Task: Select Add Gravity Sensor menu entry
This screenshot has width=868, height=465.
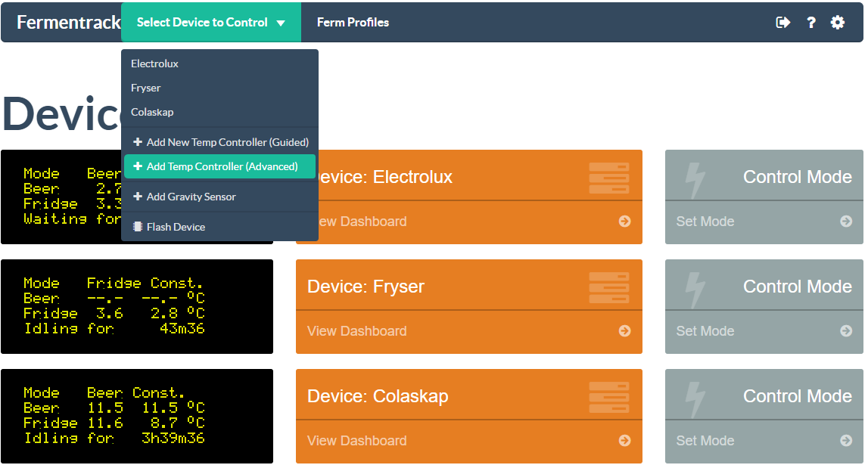Action: coord(219,197)
